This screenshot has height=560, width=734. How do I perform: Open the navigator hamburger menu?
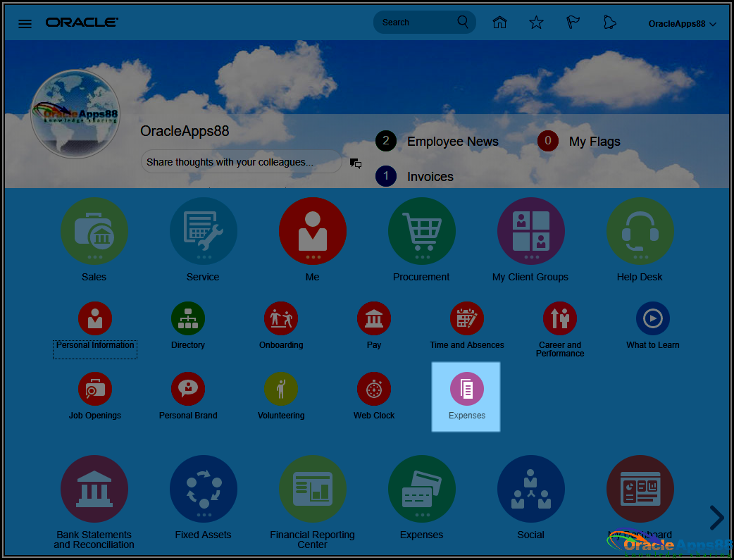[x=25, y=23]
